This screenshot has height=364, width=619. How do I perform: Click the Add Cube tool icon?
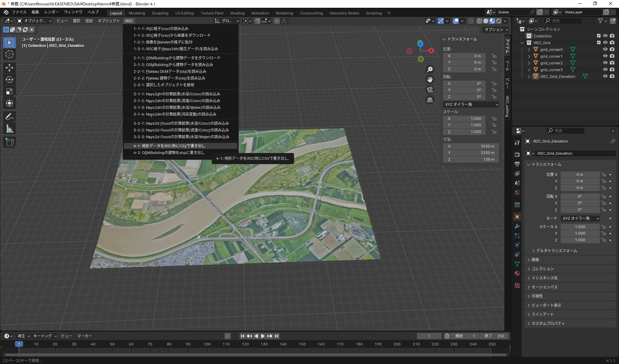[9, 142]
